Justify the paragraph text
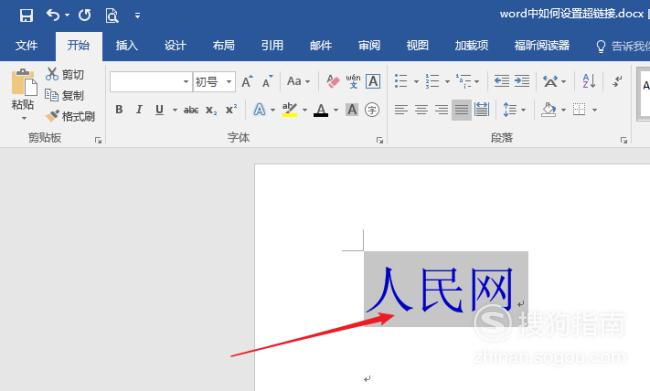Viewport: 650px width, 391px height. point(461,110)
